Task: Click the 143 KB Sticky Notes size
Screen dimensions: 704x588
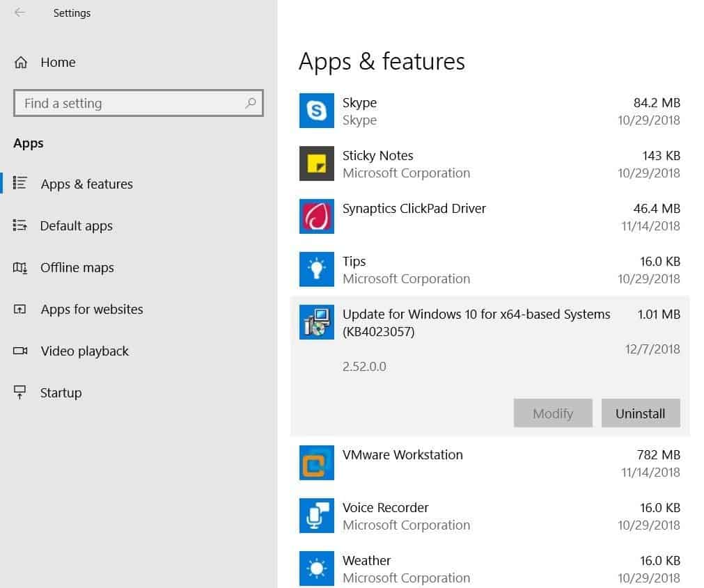Action: point(661,156)
